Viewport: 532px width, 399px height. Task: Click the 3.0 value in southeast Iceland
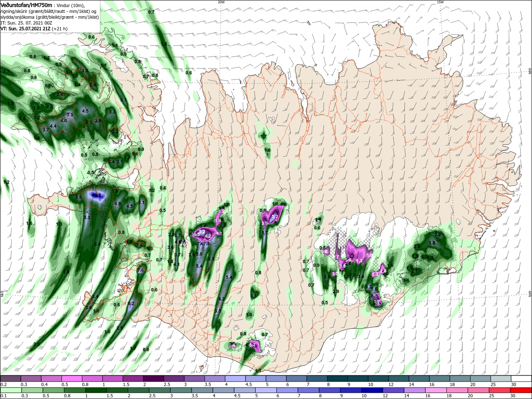(437, 235)
